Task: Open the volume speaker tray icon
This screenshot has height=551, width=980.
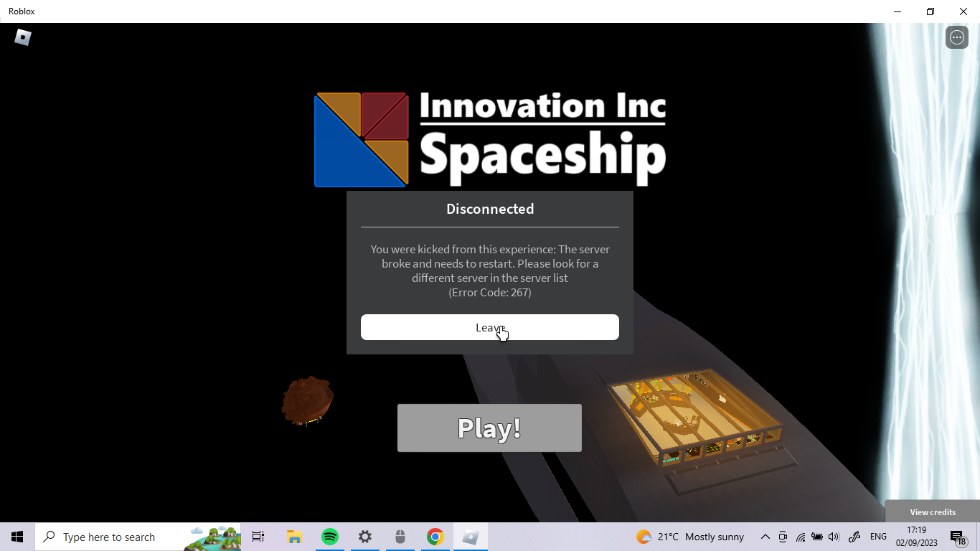Action: coord(834,537)
